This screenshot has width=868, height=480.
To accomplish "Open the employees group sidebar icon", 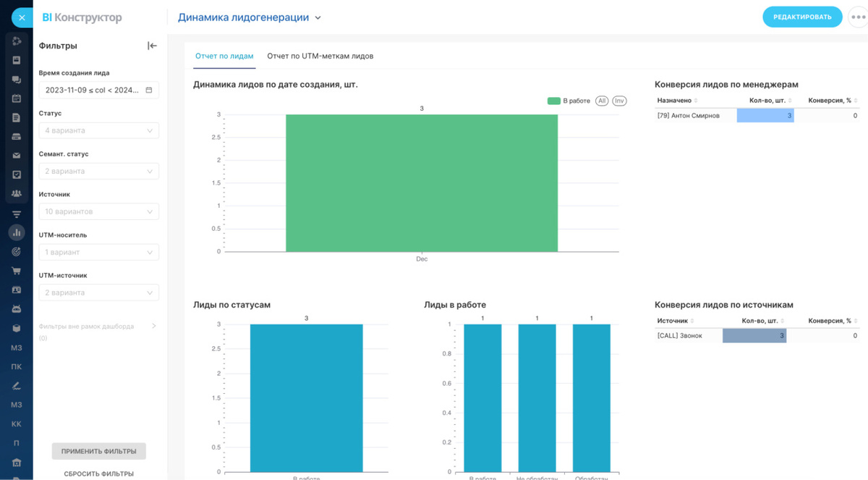I will [16, 193].
